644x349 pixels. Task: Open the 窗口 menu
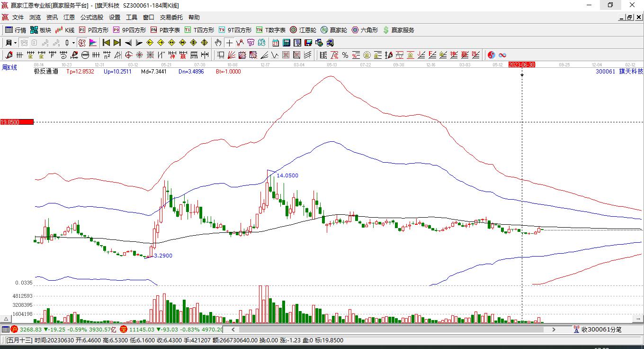click(149, 18)
